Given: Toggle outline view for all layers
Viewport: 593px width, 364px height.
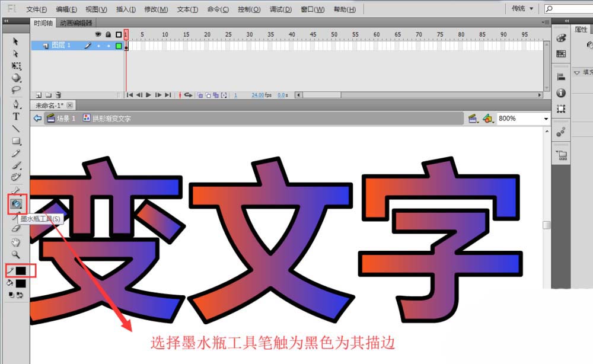Looking at the screenshot, I should pos(119,34).
